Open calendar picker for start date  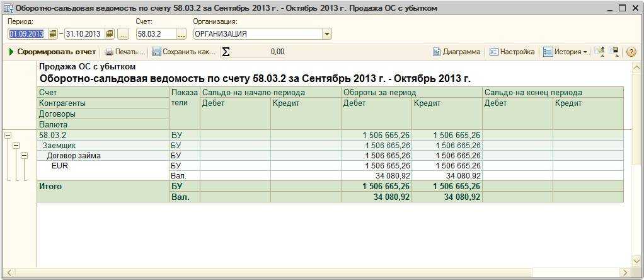(53, 33)
